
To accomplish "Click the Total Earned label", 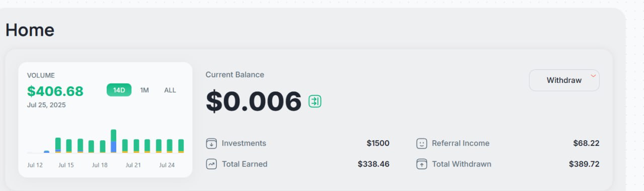I will point(245,164).
